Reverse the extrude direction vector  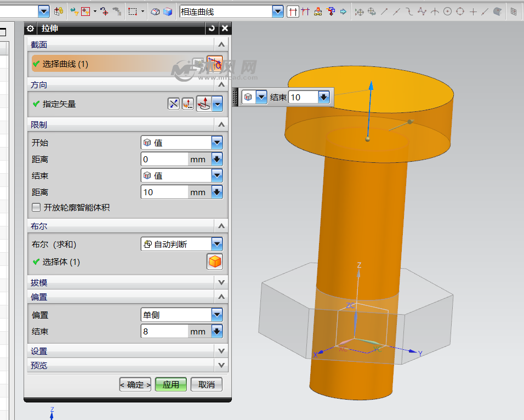click(173, 104)
